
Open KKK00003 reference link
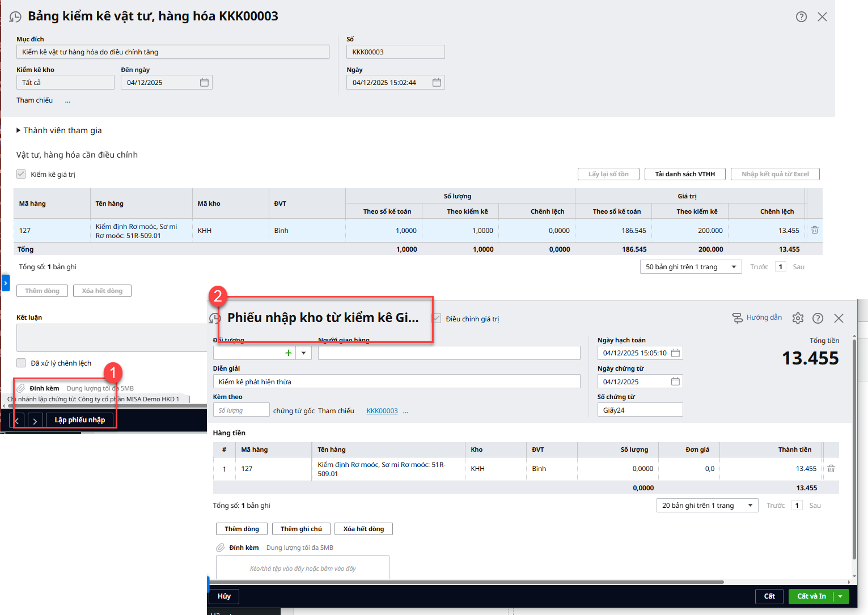click(x=382, y=411)
